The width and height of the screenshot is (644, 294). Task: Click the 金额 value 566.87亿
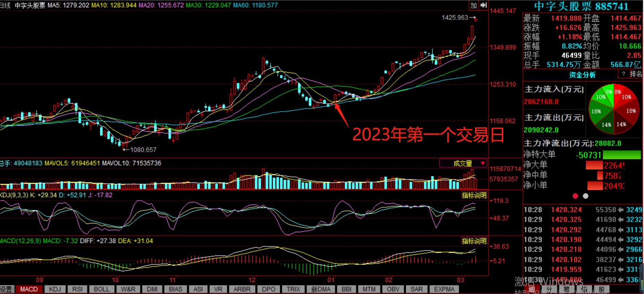(x=625, y=64)
